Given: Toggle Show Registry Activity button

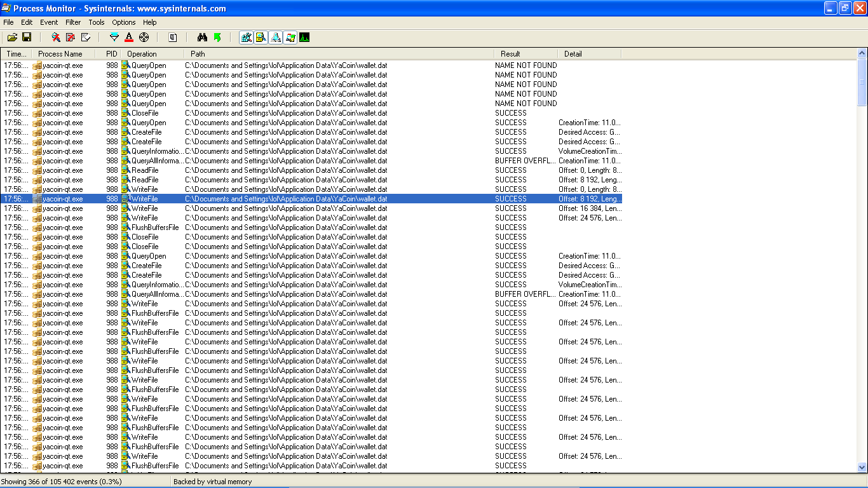Looking at the screenshot, I should (x=246, y=37).
